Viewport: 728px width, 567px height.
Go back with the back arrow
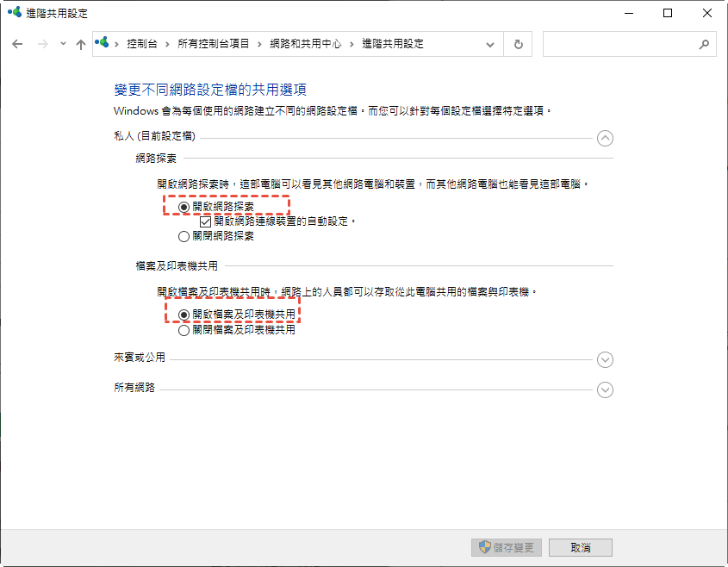pyautogui.click(x=17, y=44)
